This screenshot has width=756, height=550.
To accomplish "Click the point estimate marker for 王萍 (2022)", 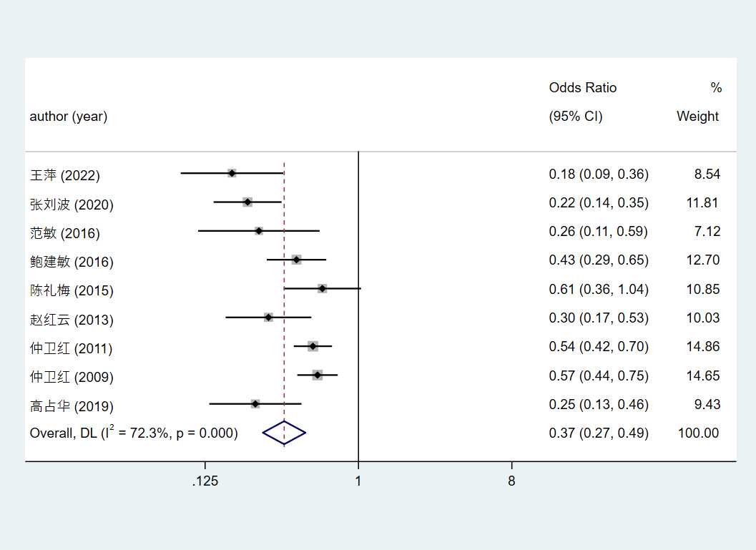I will [x=232, y=173].
